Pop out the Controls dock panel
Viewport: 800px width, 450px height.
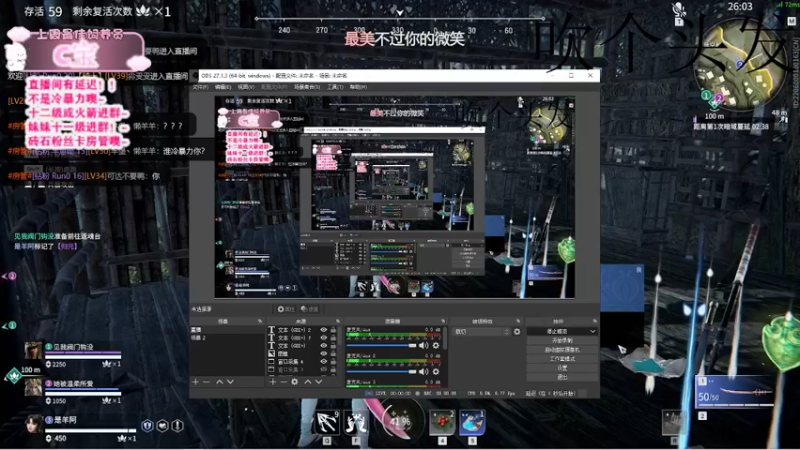pyautogui.click(x=594, y=321)
